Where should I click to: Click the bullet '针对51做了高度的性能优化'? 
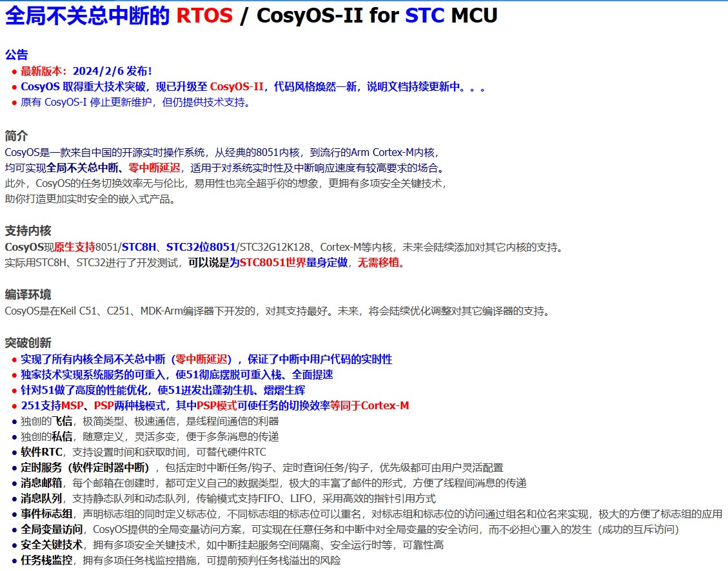point(163,390)
